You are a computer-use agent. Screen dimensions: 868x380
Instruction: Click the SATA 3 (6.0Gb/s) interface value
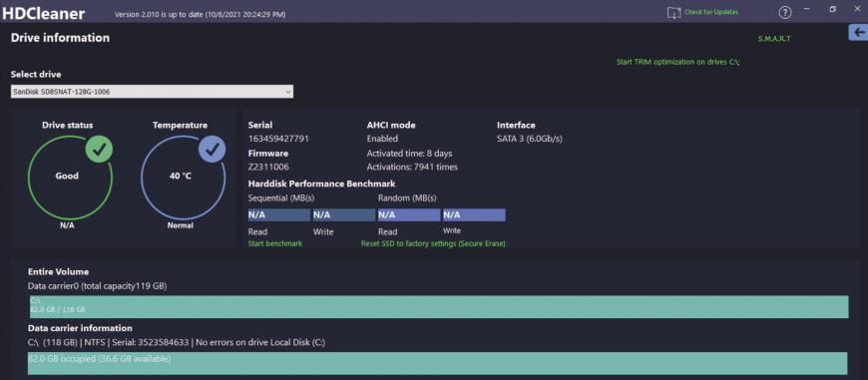coord(530,139)
